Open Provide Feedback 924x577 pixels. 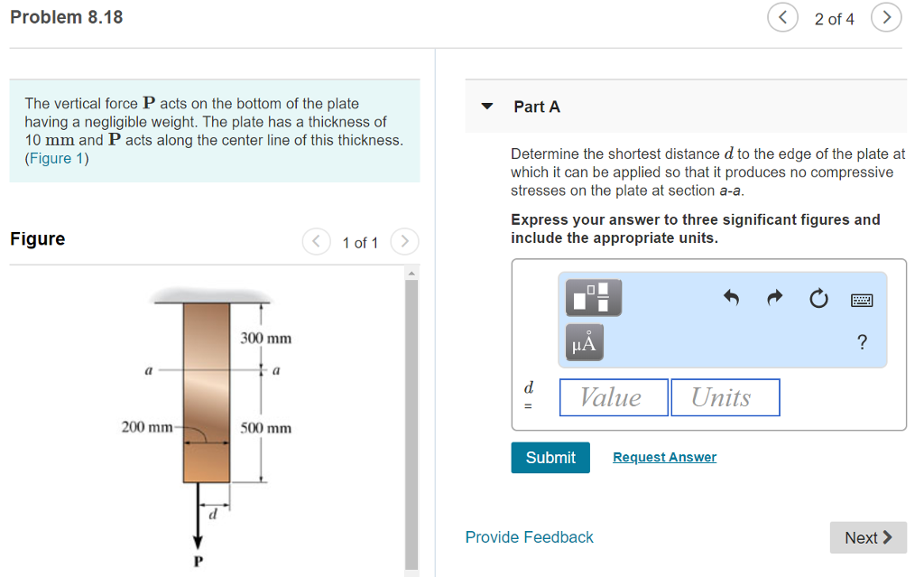click(529, 537)
